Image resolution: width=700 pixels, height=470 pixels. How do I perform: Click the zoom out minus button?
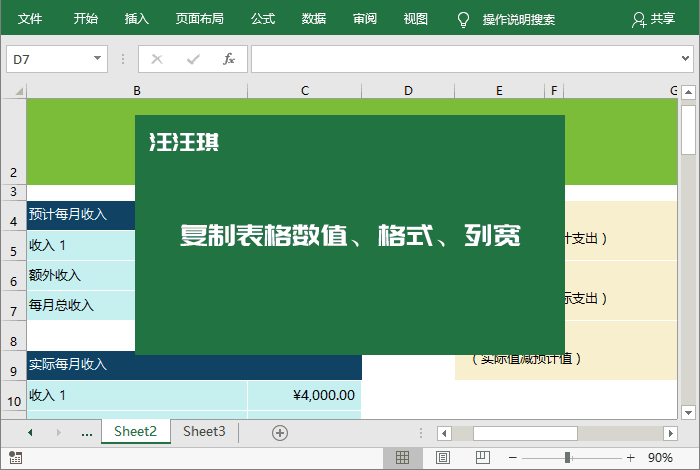pos(512,458)
